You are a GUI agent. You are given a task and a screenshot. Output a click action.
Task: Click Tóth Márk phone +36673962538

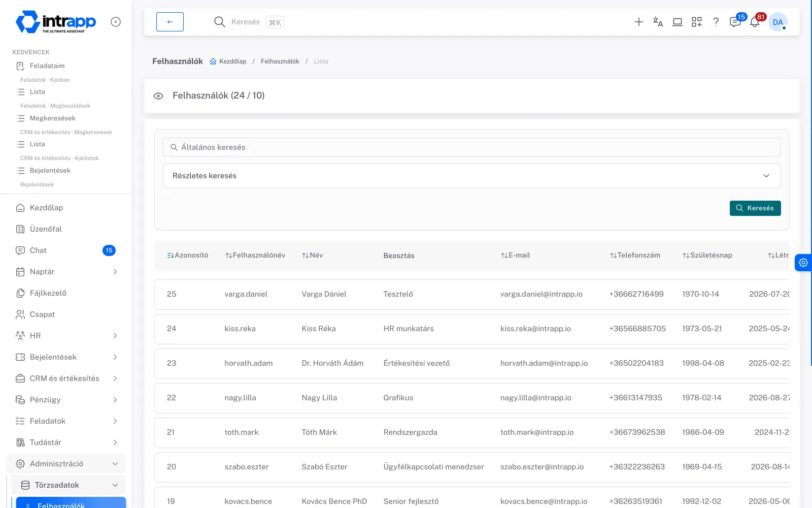637,432
